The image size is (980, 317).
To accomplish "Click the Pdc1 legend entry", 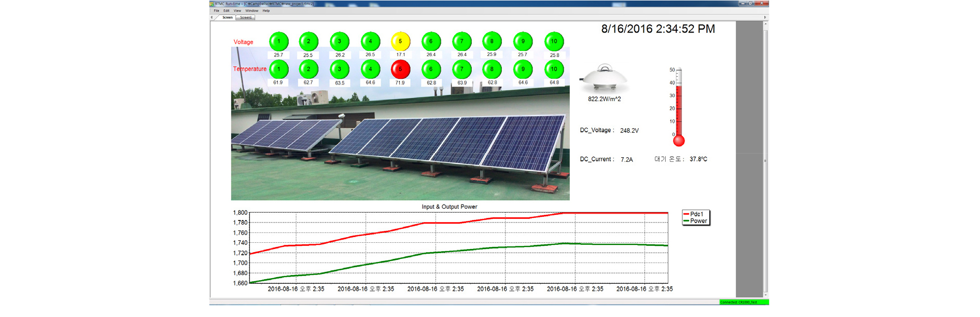I will [696, 214].
